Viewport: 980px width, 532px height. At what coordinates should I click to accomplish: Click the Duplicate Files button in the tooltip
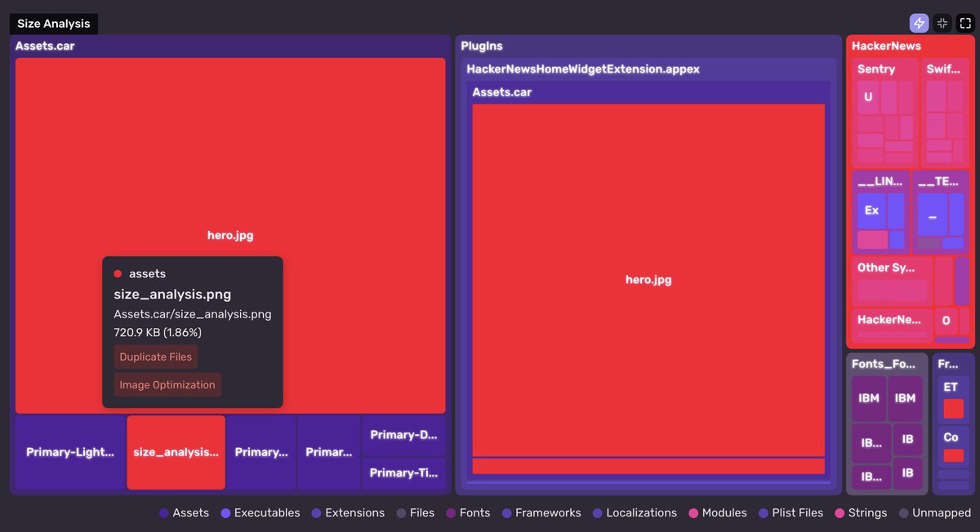pyautogui.click(x=155, y=357)
